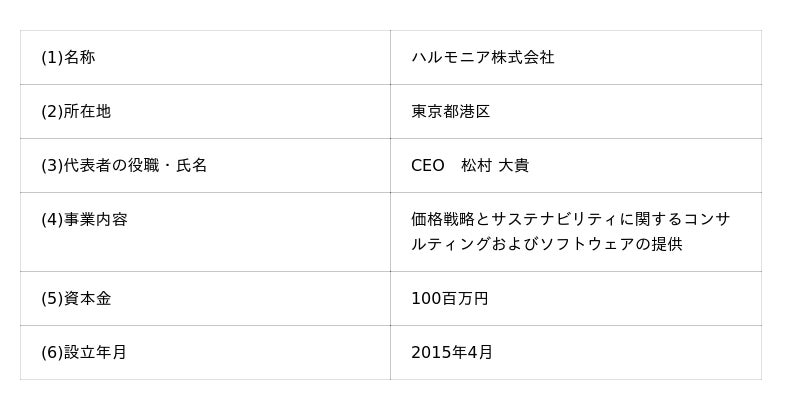
Task: Click the (3)代表者の役職・氏名 label
Action: pos(124,166)
